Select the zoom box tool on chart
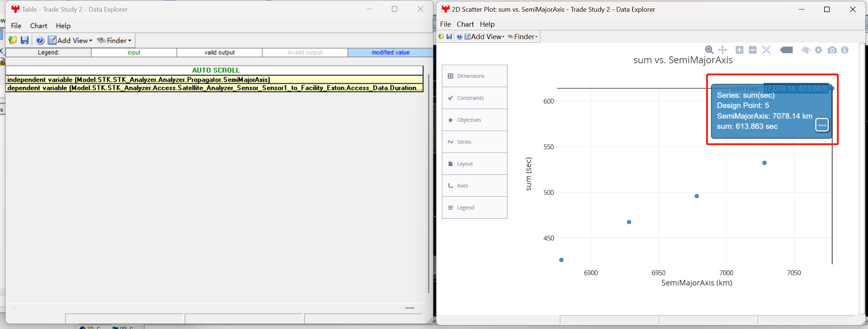The image size is (868, 329). pos(709,50)
